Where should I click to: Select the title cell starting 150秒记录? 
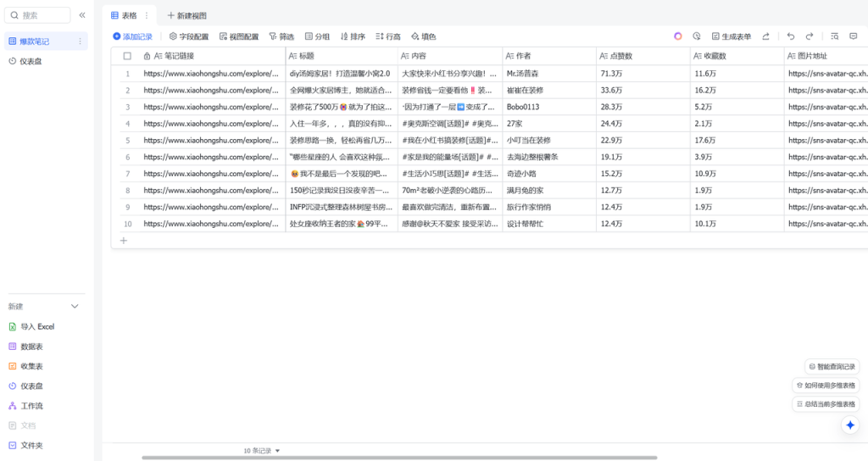pyautogui.click(x=342, y=191)
